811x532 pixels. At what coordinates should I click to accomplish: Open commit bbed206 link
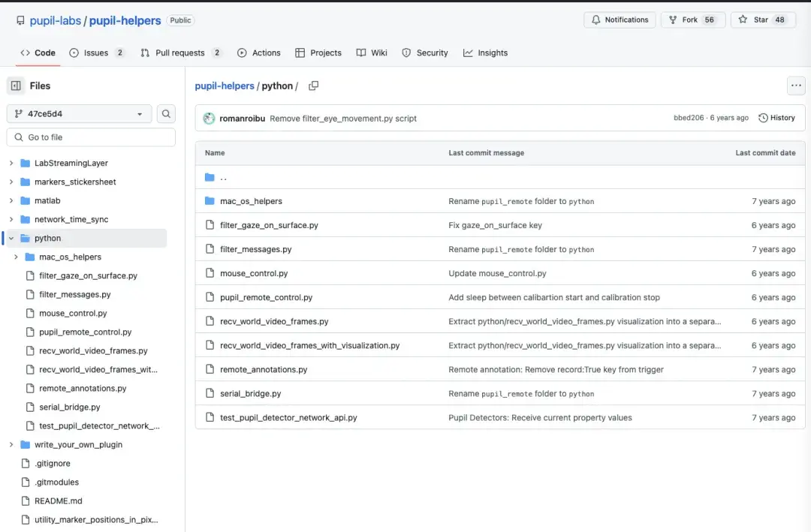click(x=689, y=118)
